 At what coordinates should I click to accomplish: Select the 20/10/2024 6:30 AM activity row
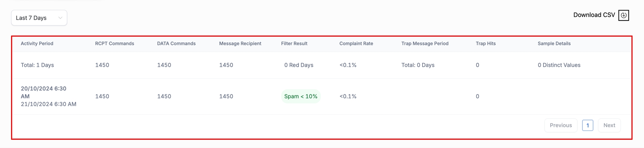click(48, 96)
